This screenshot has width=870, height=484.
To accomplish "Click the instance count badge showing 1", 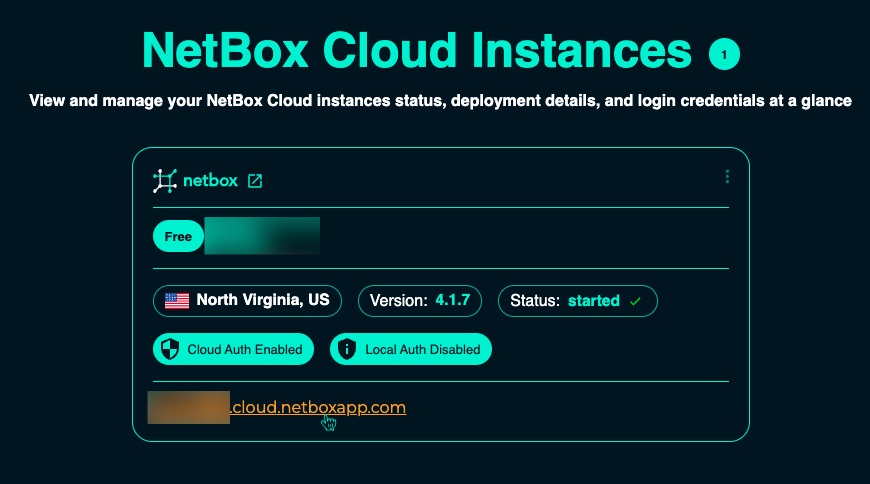I will (724, 53).
